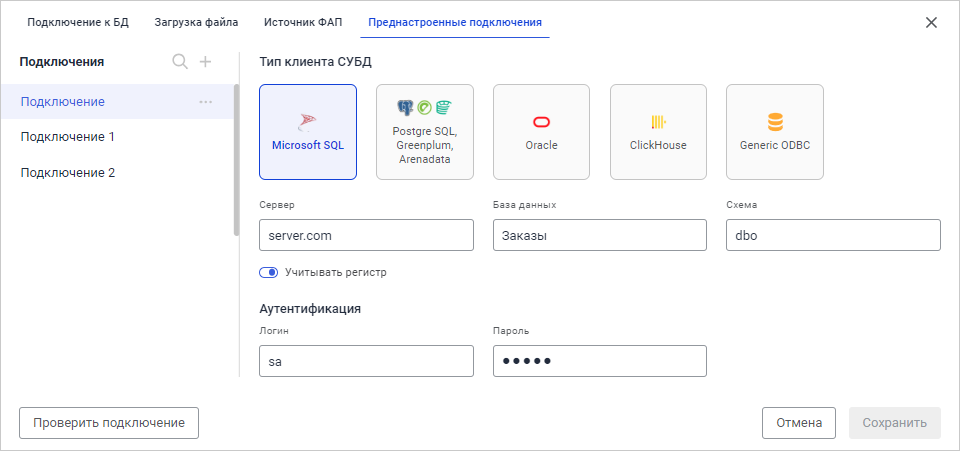The image size is (960, 451).
Task: Select Подключение 1 in the list
Action: [x=68, y=137]
